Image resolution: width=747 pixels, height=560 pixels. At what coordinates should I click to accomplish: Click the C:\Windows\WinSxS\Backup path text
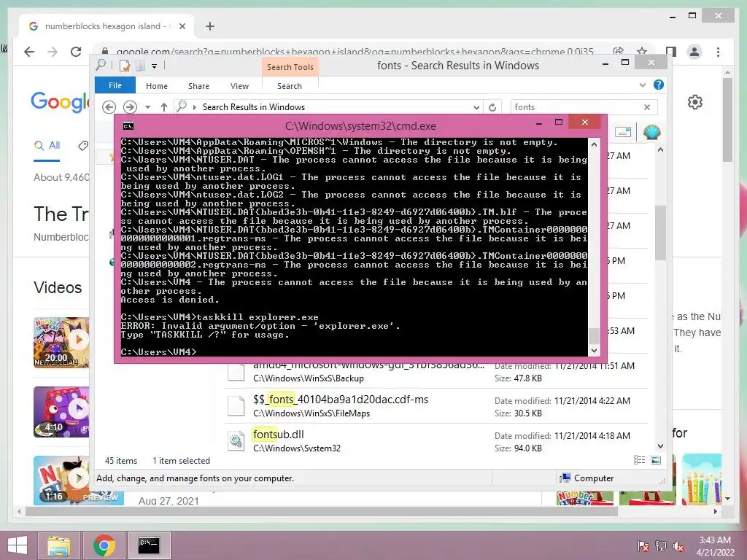(x=309, y=378)
